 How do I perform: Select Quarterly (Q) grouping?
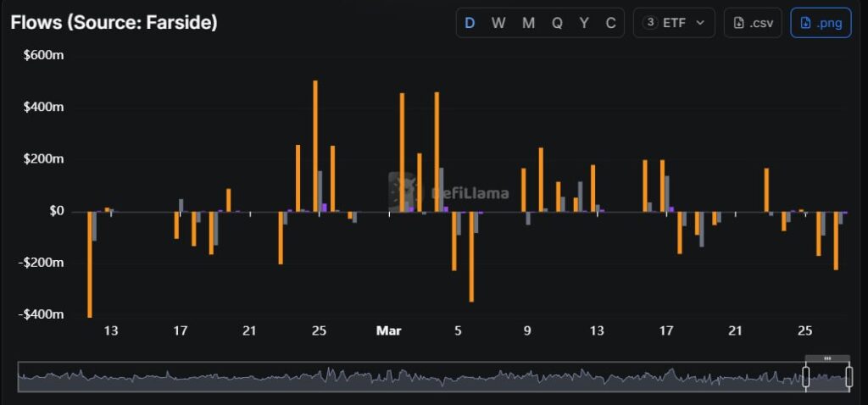tap(557, 23)
